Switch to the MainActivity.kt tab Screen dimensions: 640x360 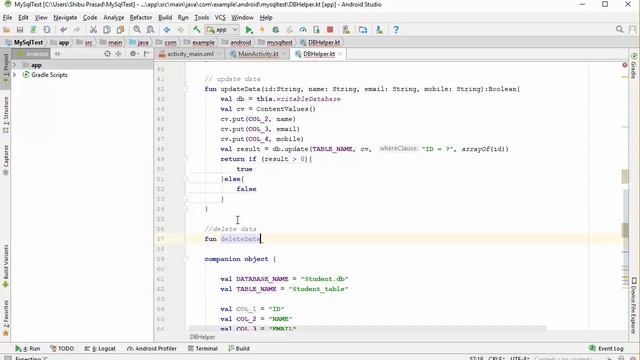[x=258, y=54]
